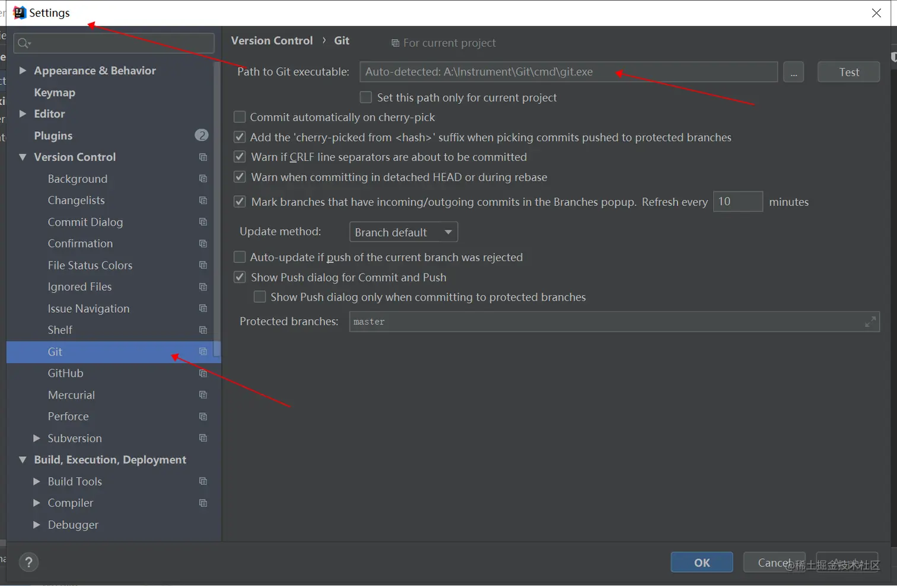Open Keymap settings
This screenshot has width=897, height=588.
point(55,93)
